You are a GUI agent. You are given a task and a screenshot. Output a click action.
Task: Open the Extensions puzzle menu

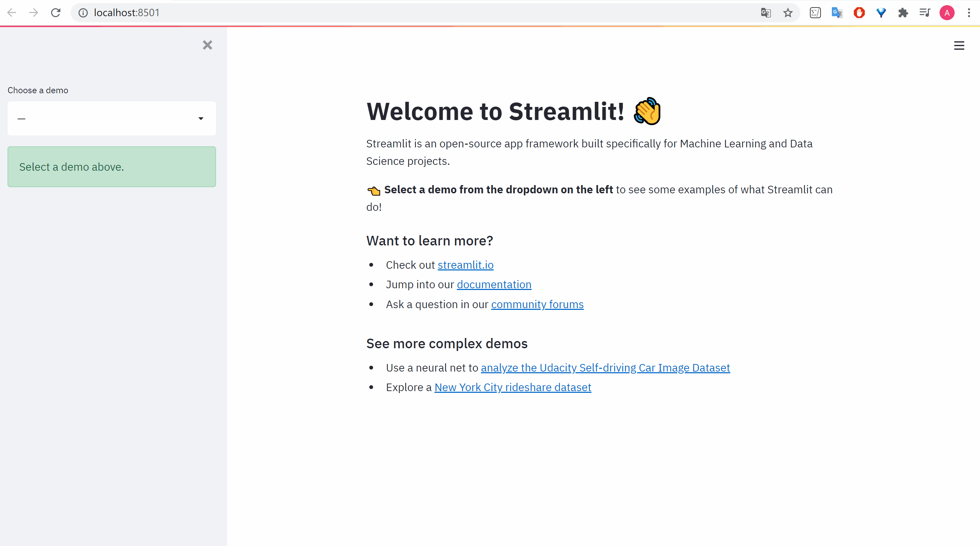(x=903, y=13)
